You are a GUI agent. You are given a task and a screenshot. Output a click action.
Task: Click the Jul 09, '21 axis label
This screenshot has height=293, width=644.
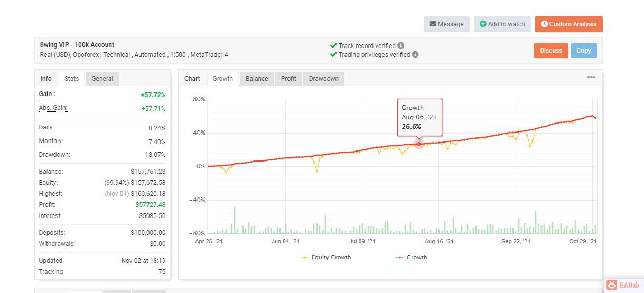click(362, 241)
